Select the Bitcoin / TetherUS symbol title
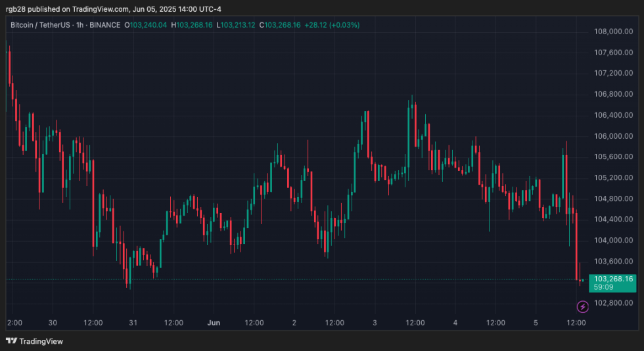Image resolution: width=644 pixels, height=351 pixels. click(40, 25)
